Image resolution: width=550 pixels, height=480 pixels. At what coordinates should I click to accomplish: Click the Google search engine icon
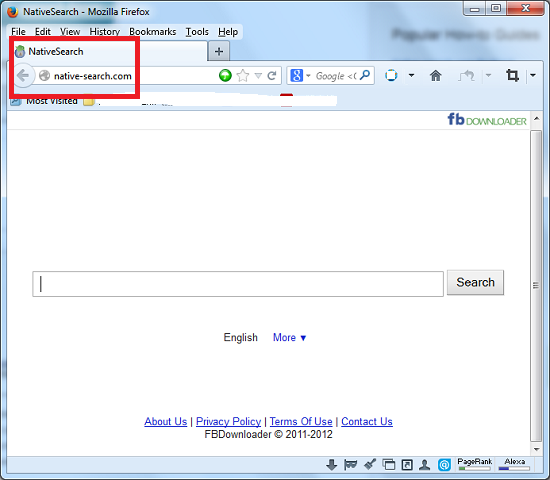(296, 75)
